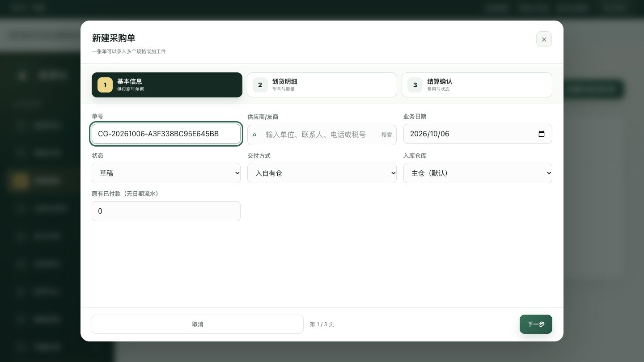Click the step number 3 badge

coord(415,85)
